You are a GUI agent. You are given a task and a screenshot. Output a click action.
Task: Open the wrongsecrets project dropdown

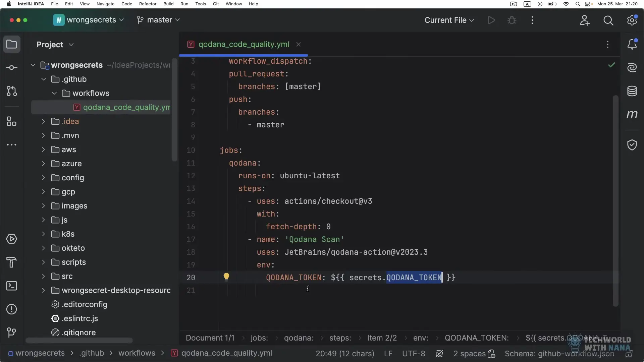89,20
